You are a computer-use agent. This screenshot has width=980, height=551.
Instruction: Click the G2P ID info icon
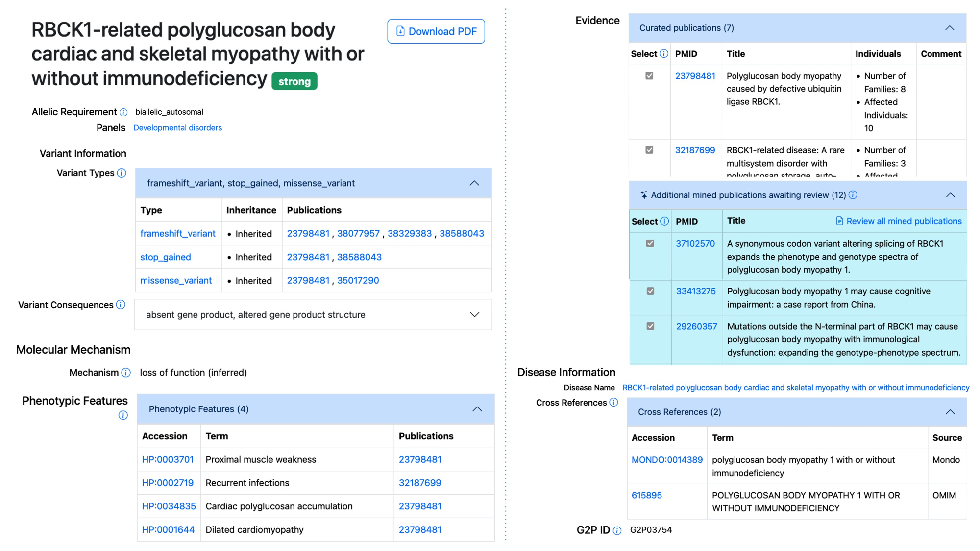pyautogui.click(x=617, y=530)
